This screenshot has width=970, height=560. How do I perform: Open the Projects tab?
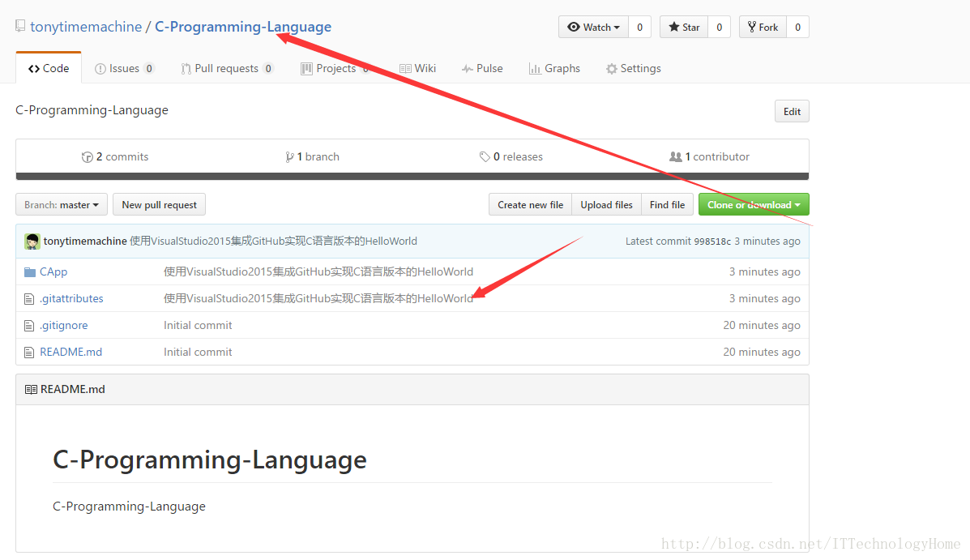(x=336, y=68)
